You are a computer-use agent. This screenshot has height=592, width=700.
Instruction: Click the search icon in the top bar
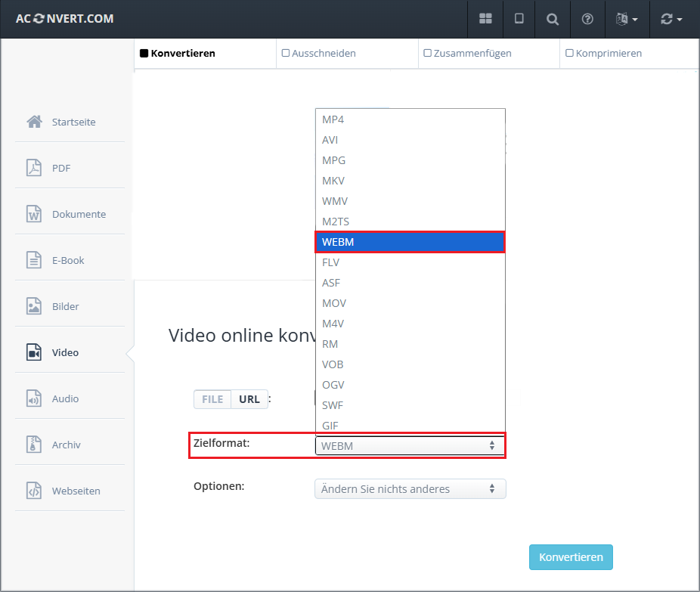553,19
